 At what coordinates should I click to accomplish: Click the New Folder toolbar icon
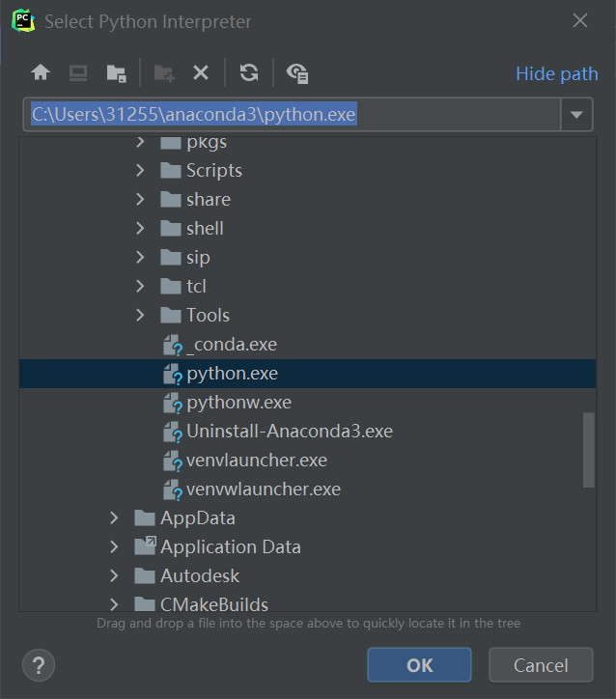[x=164, y=73]
